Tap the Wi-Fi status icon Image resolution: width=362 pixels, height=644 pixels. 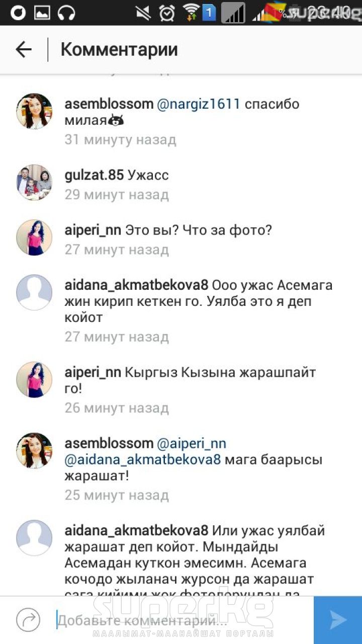[191, 12]
